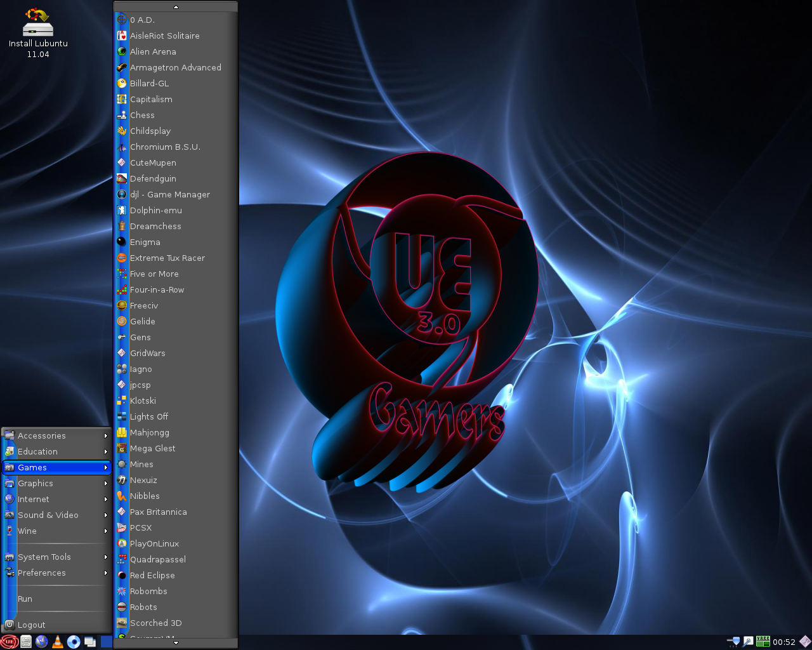Expand the Education submenu arrow
Viewport: 812px width, 650px height.
click(x=106, y=452)
